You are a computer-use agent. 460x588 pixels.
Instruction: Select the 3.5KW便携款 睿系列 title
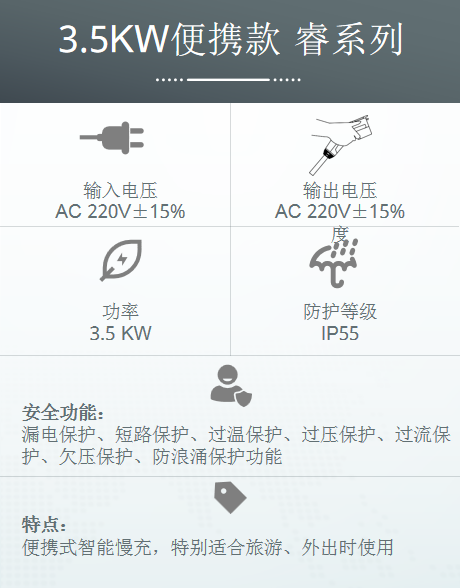tap(231, 39)
